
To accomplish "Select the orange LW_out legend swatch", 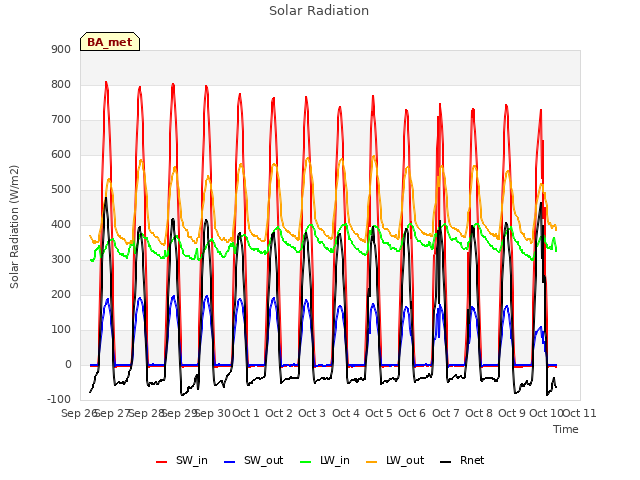I will point(372,462).
